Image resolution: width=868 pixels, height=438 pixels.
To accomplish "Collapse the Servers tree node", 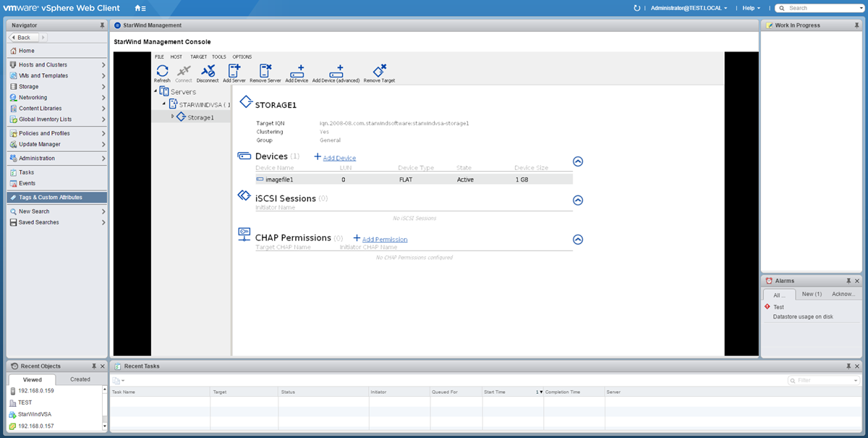I will coord(155,92).
